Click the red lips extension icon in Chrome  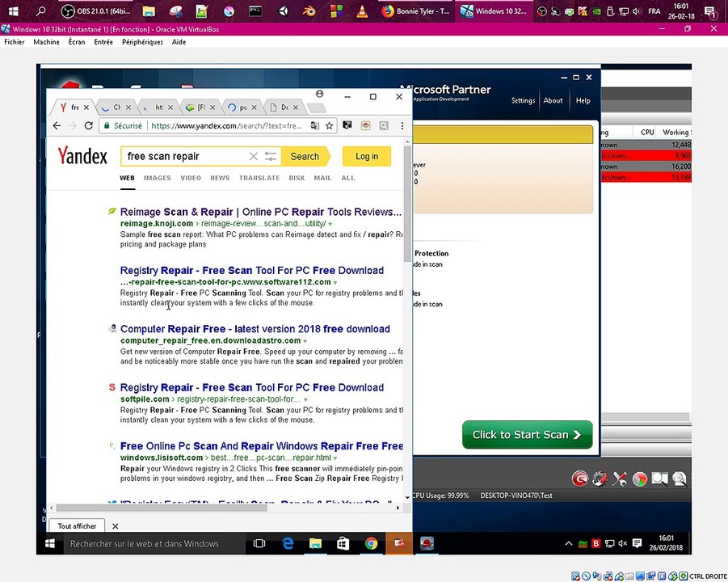click(366, 125)
